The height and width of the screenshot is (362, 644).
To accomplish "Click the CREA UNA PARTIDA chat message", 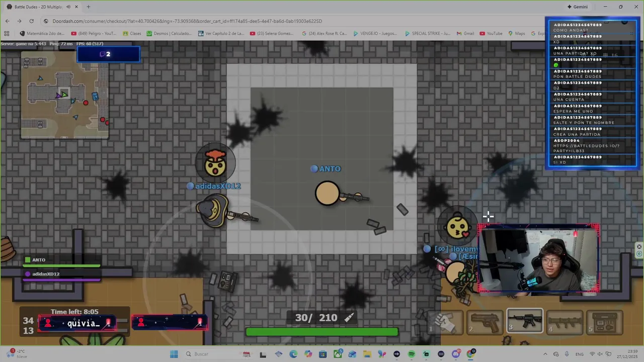I will click(577, 135).
